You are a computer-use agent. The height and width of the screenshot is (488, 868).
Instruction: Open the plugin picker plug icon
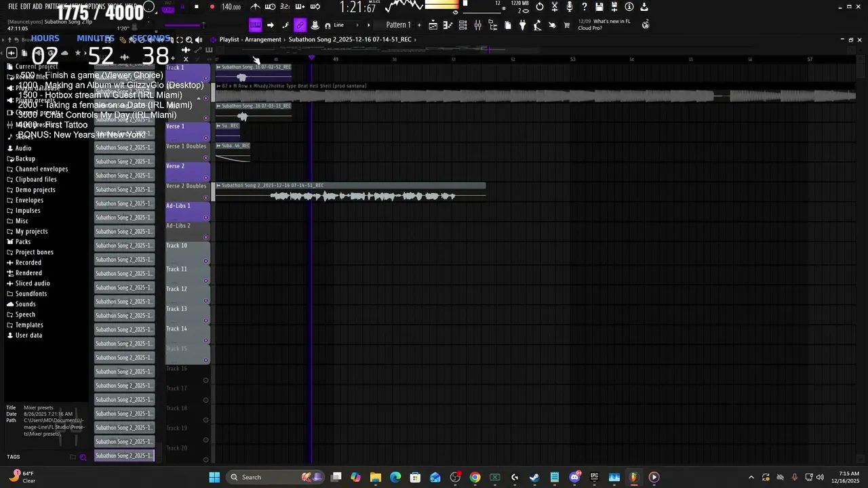[x=522, y=25]
